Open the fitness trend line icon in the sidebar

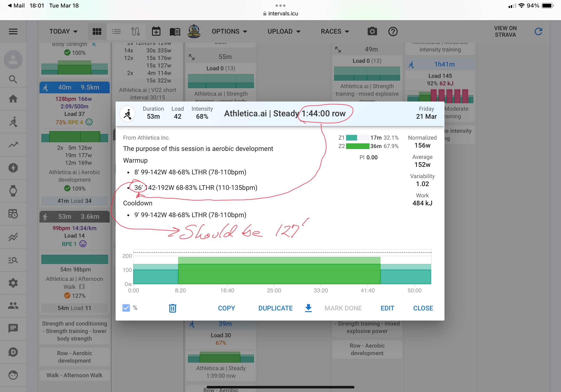click(13, 145)
